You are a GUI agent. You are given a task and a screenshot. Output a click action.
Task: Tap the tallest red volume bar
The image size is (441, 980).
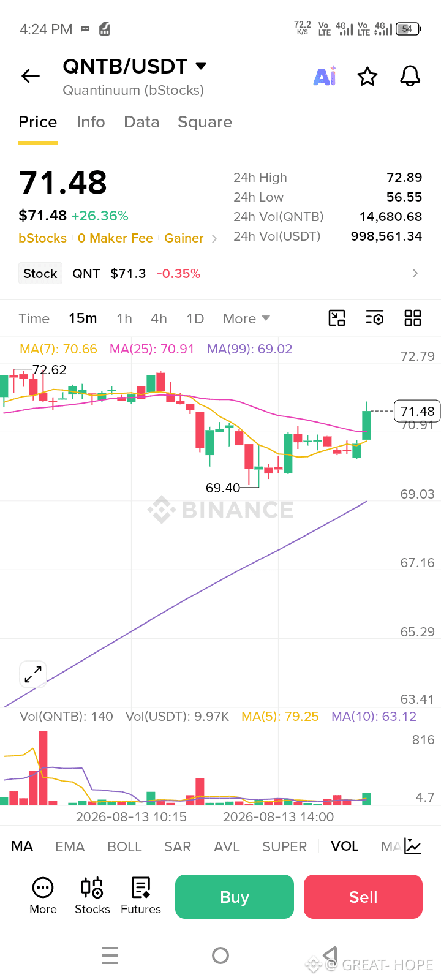tap(43, 767)
